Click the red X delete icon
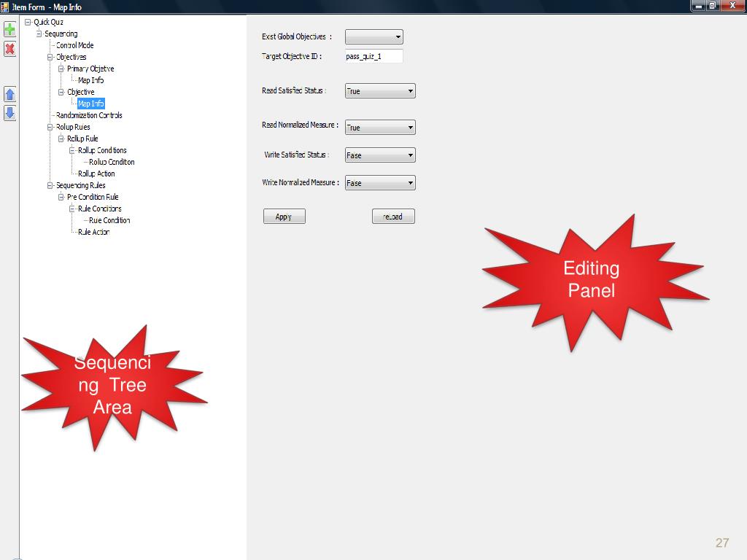 click(9, 49)
